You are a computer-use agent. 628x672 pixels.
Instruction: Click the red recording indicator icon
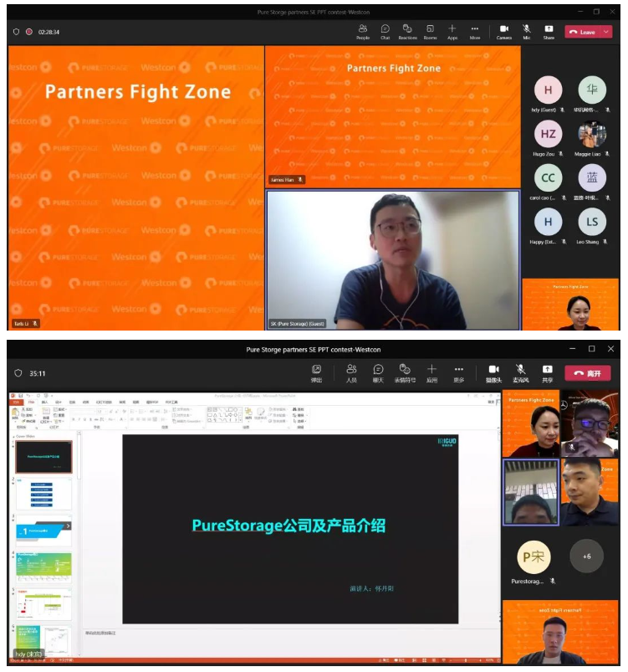[x=29, y=32]
